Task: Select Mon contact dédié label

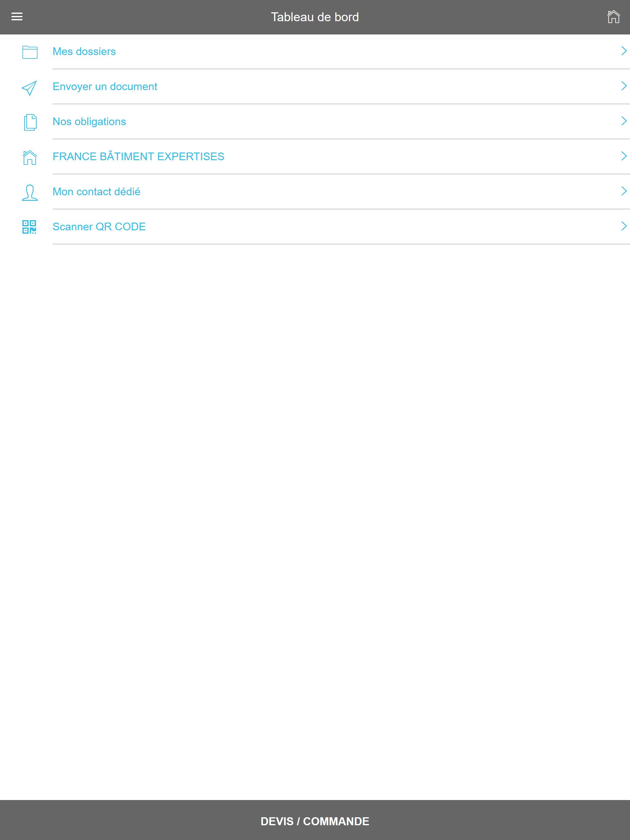Action: click(97, 191)
